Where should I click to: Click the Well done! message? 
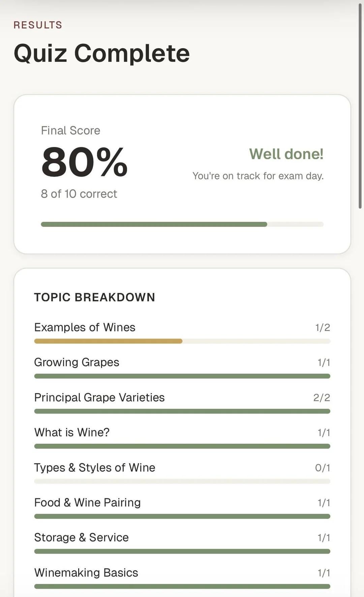click(x=286, y=154)
